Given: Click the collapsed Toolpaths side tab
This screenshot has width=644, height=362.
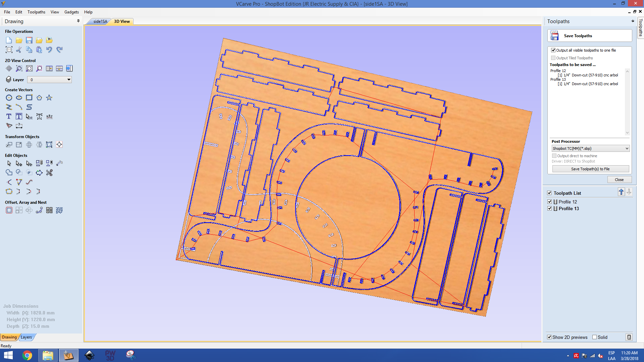Looking at the screenshot, I should 640,27.
